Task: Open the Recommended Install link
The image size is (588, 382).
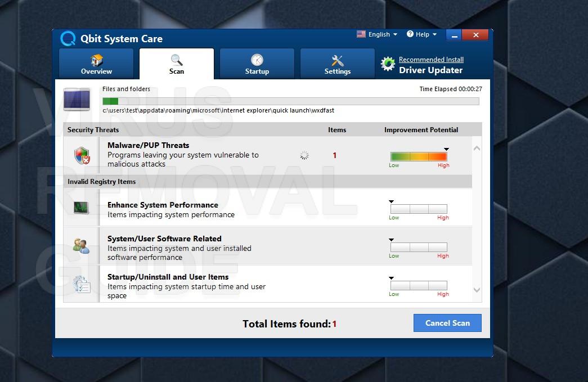Action: (431, 60)
